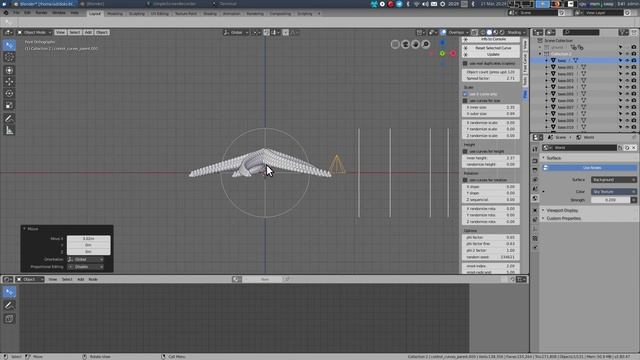Open the viewport Select menu button
Viewport: 640px width, 360px height.
[x=74, y=32]
